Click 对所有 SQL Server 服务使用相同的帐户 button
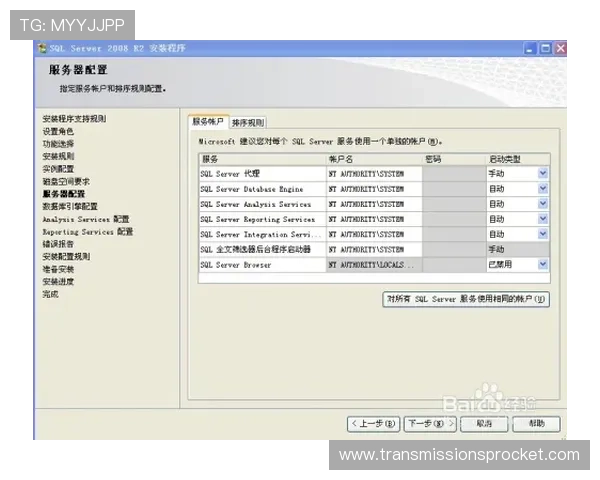 pyautogui.click(x=466, y=299)
